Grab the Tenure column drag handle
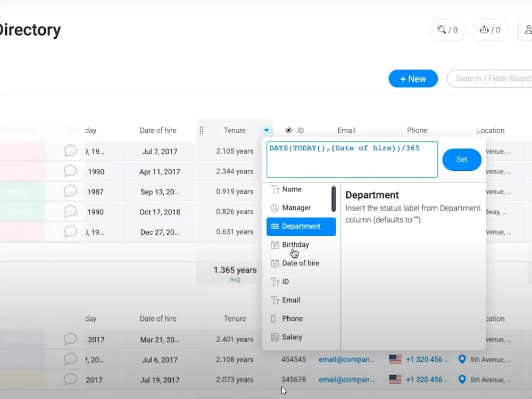The height and width of the screenshot is (399, 532). [x=202, y=130]
